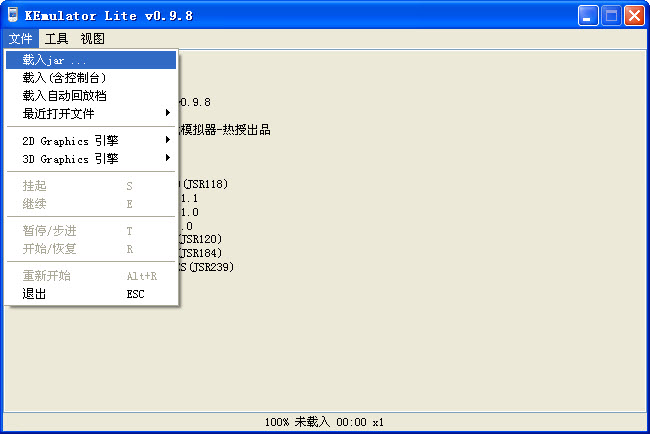Open the 文件 menu
650x434 pixels.
click(20, 39)
